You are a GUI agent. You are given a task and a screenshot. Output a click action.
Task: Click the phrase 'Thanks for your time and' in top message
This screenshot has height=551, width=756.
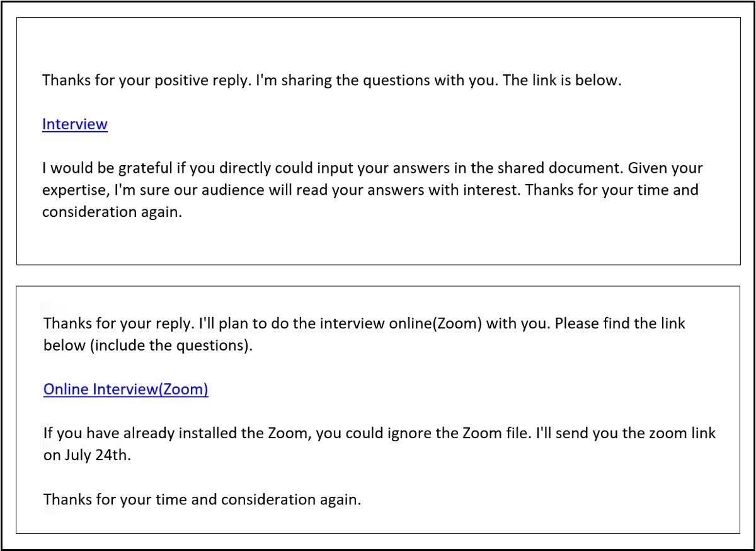[x=612, y=190]
